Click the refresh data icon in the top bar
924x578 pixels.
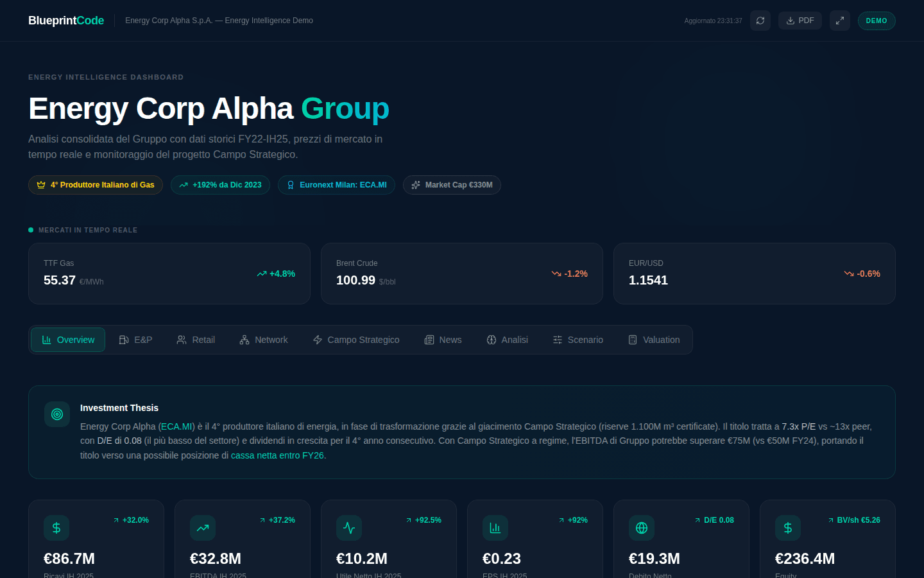(760, 21)
